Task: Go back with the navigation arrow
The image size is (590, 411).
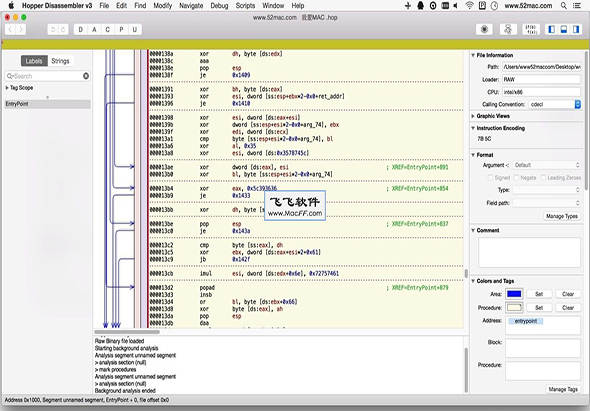Action: coord(10,29)
